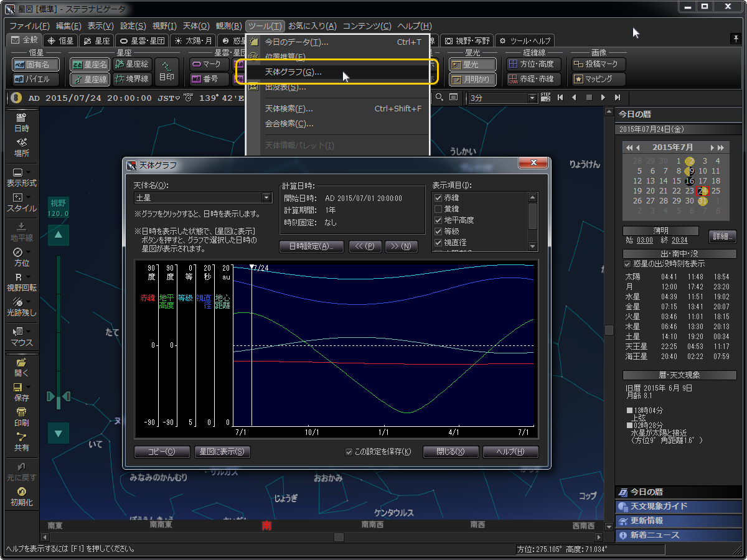Toggle 境界線 constellation boundaries
The height and width of the screenshot is (560, 747).
pyautogui.click(x=131, y=79)
